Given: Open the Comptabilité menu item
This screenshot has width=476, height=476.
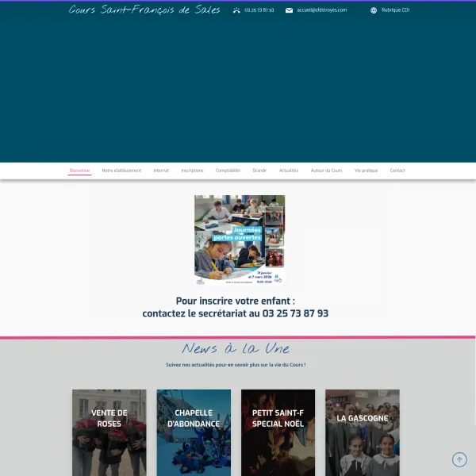Looking at the screenshot, I should point(228,171).
